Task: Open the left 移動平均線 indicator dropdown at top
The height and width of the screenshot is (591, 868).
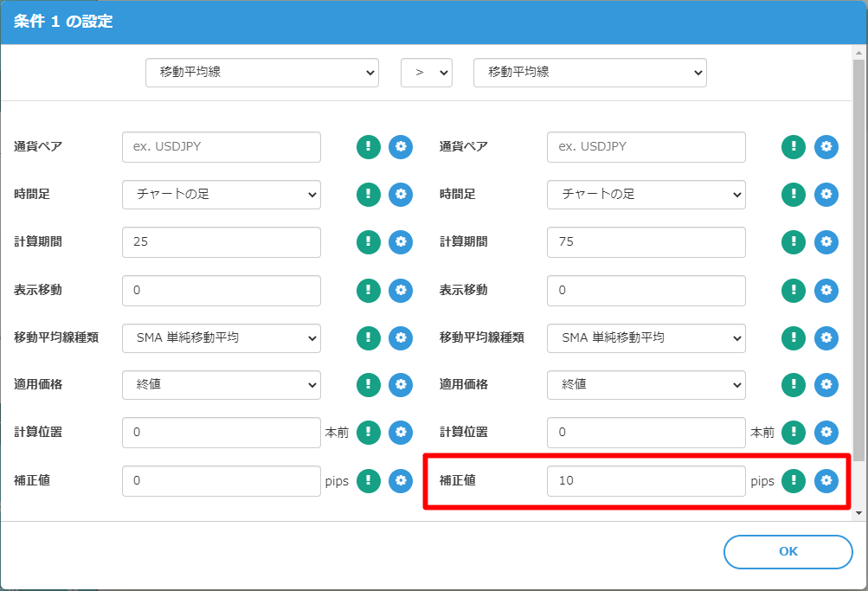Action: (x=262, y=73)
